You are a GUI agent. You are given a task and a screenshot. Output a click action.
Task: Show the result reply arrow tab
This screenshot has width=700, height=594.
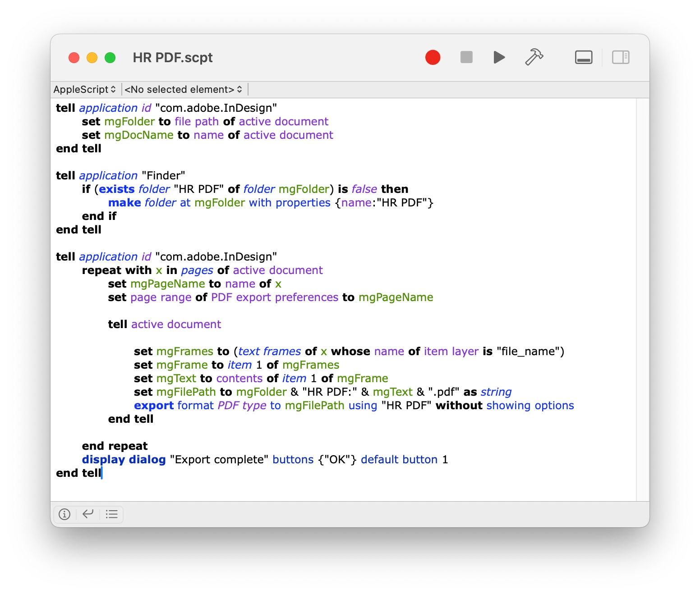[88, 514]
